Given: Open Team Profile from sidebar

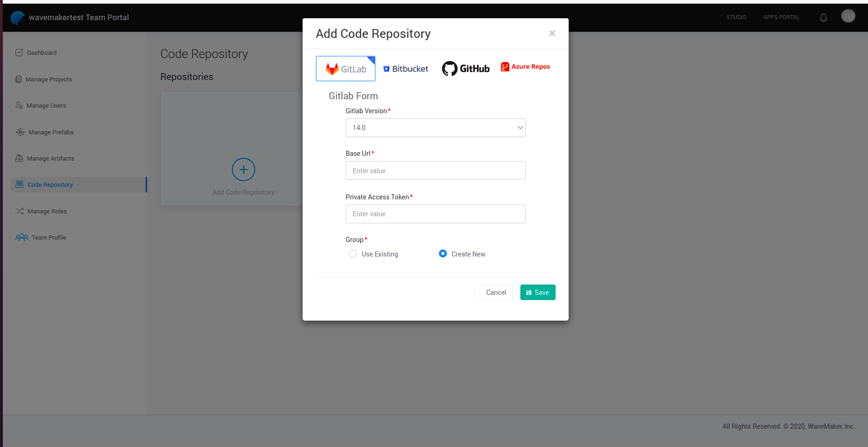Looking at the screenshot, I should pyautogui.click(x=49, y=238).
